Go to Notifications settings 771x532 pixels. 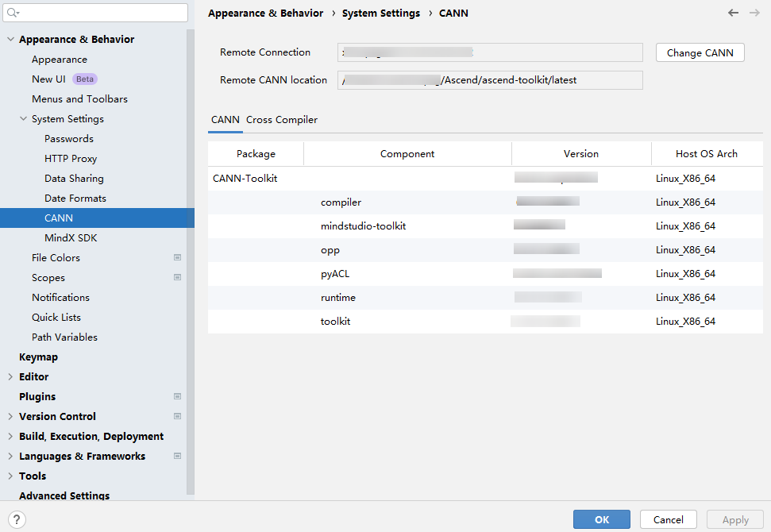point(60,298)
